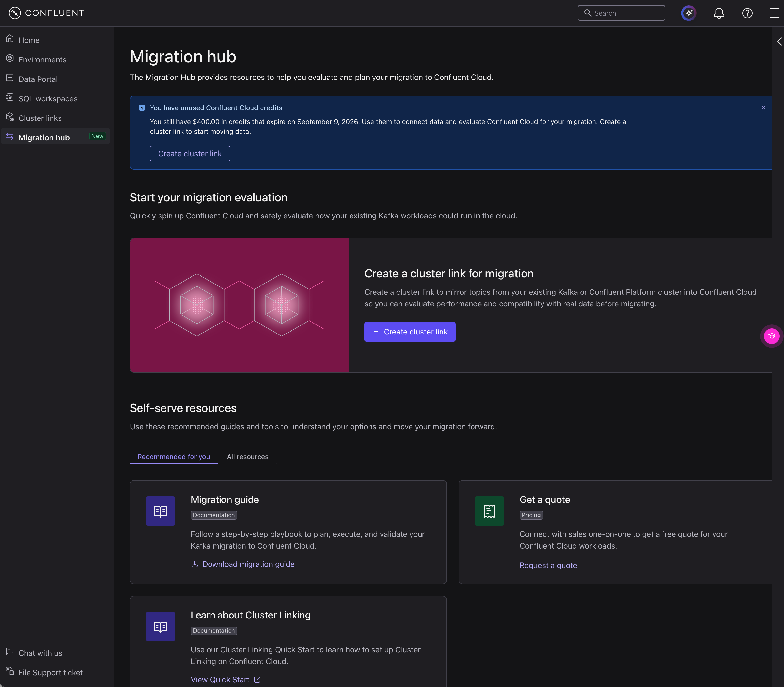Open SQL workspaces in sidebar

pyautogui.click(x=48, y=98)
